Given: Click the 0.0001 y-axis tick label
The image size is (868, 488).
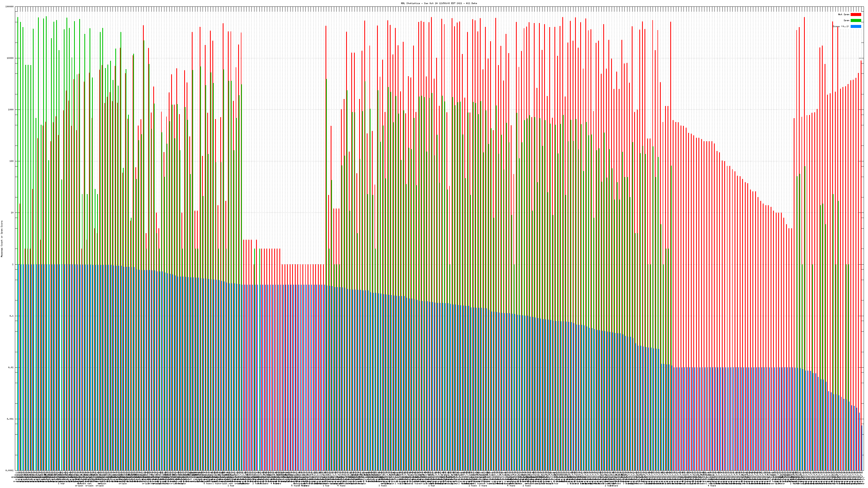Looking at the screenshot, I should tap(10, 470).
